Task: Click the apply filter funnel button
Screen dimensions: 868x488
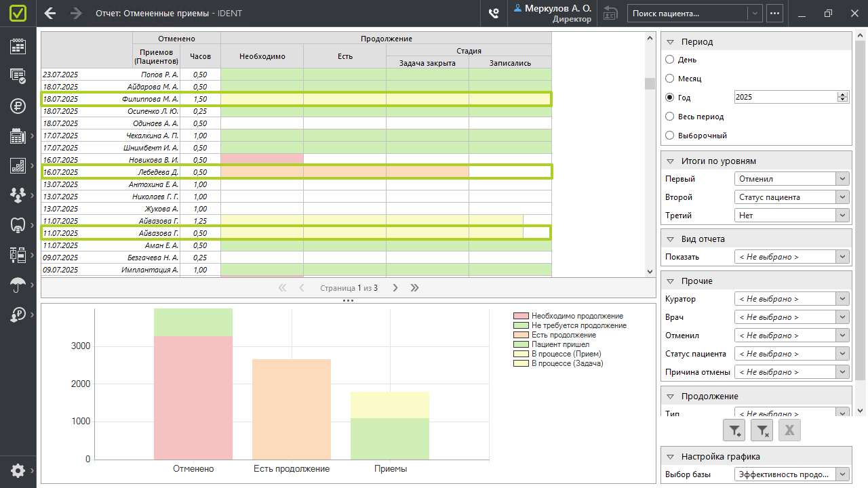Action: [x=735, y=430]
